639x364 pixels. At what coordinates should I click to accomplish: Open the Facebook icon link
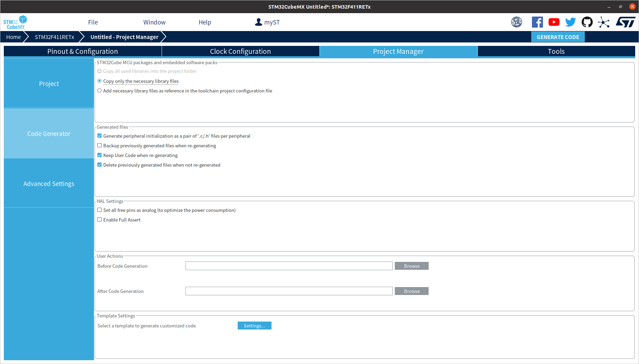tap(537, 22)
